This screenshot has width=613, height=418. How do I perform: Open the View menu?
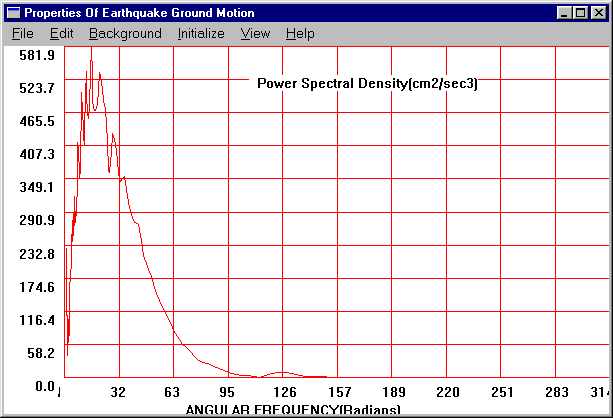click(x=255, y=33)
